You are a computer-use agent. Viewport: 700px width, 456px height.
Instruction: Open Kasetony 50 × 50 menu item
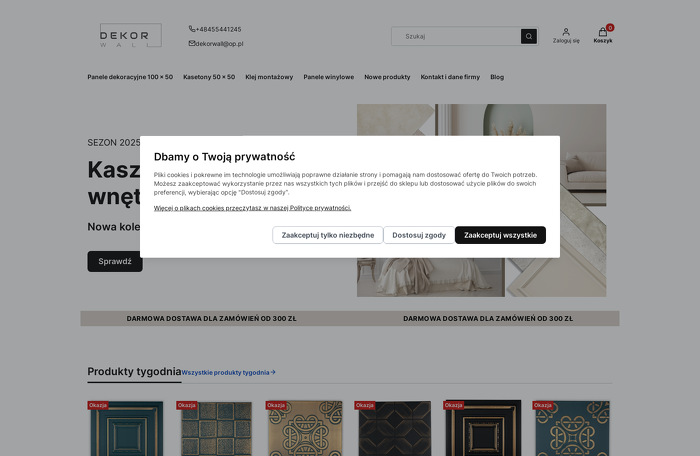[x=209, y=77]
